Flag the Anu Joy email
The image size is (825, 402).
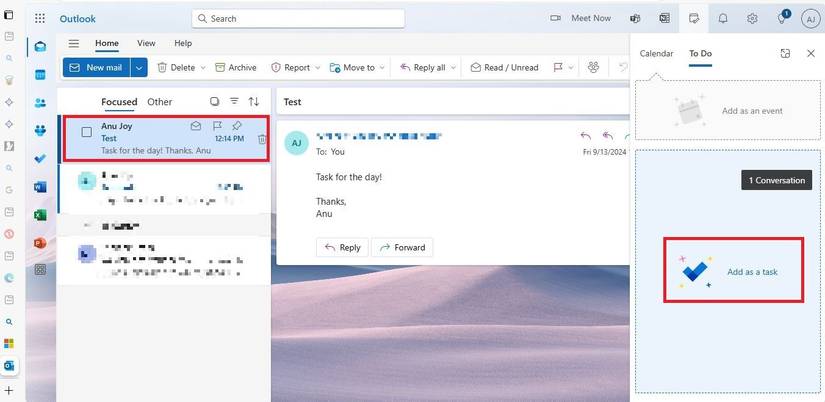[217, 126]
